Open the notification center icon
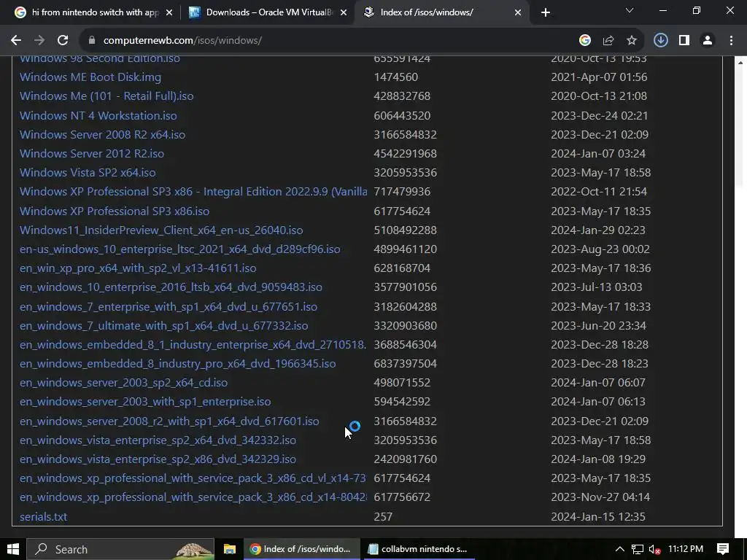This screenshot has height=560, width=747. 723,549
